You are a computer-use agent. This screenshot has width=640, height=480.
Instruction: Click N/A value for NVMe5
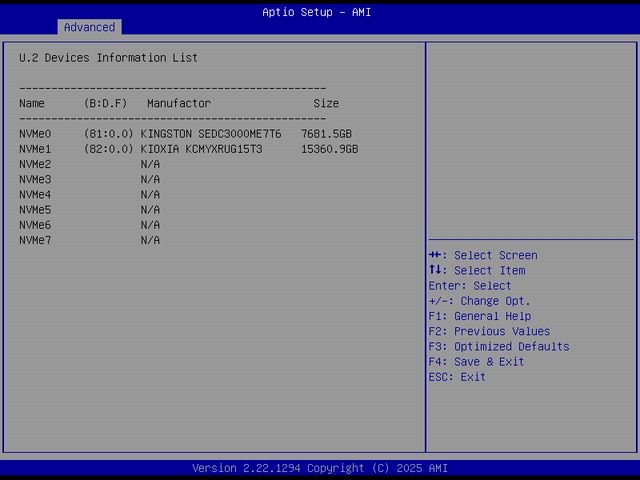(150, 210)
